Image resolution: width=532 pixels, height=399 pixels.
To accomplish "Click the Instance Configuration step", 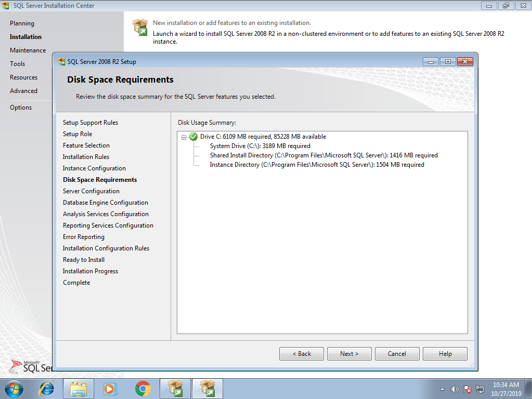I will (x=94, y=168).
